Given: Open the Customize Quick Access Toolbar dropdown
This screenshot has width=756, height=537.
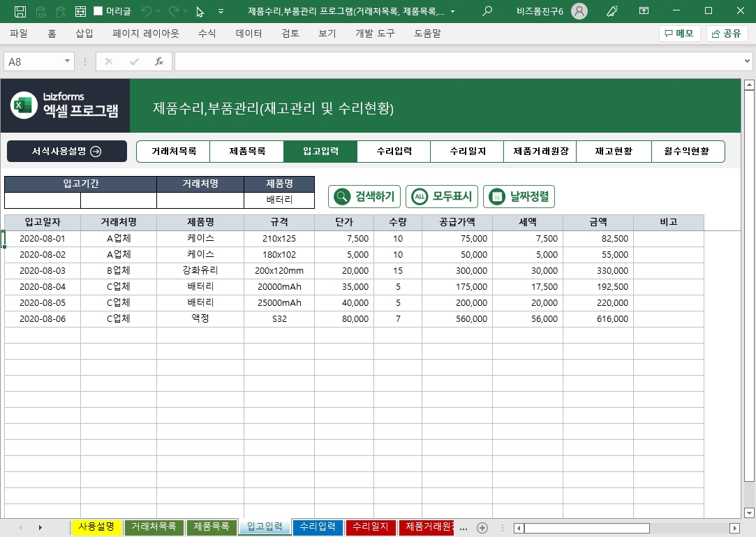Looking at the screenshot, I should pos(221,11).
